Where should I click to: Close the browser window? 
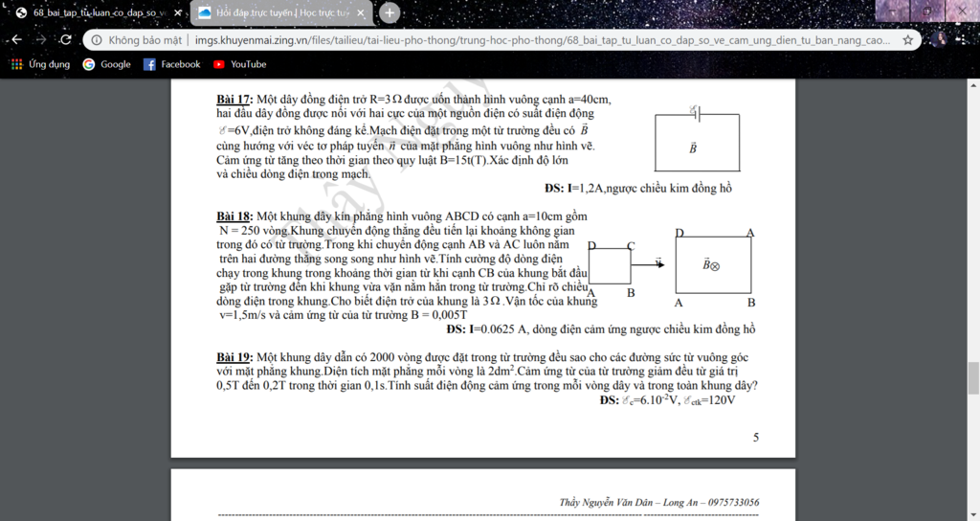[963, 11]
